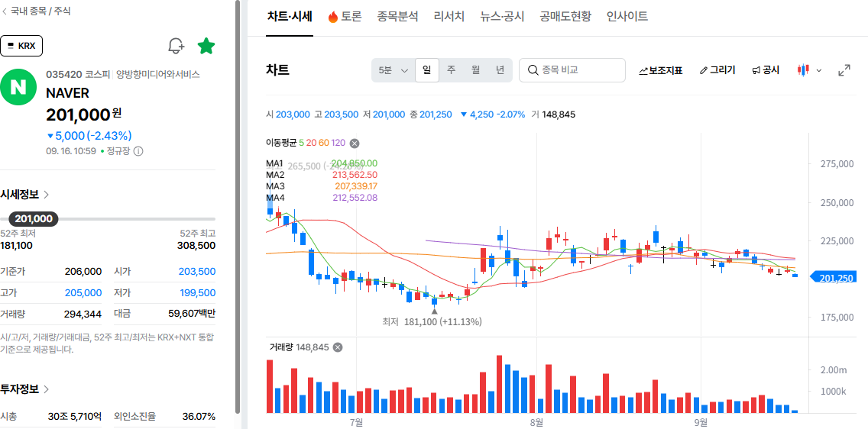
Task: Open the 뉴스·공시 tab
Action: 502,17
